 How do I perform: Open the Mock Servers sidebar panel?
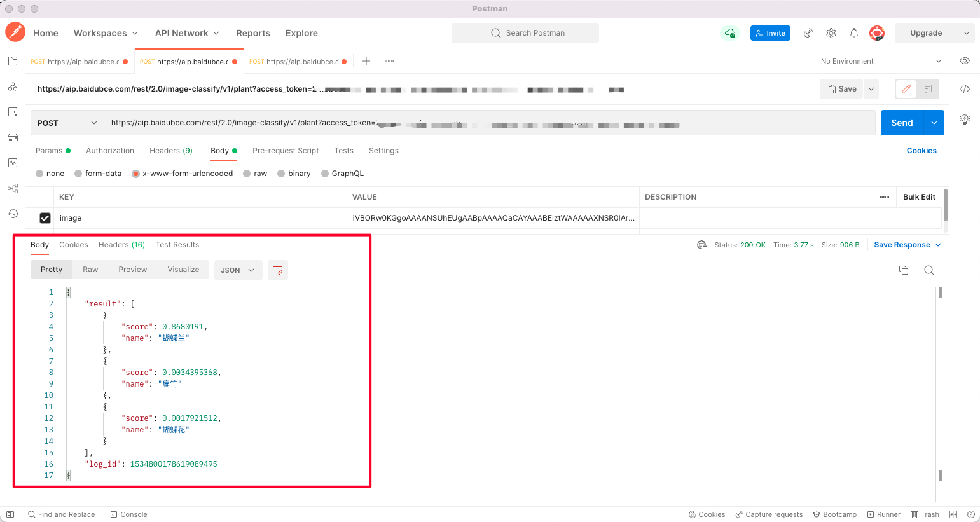click(x=13, y=137)
